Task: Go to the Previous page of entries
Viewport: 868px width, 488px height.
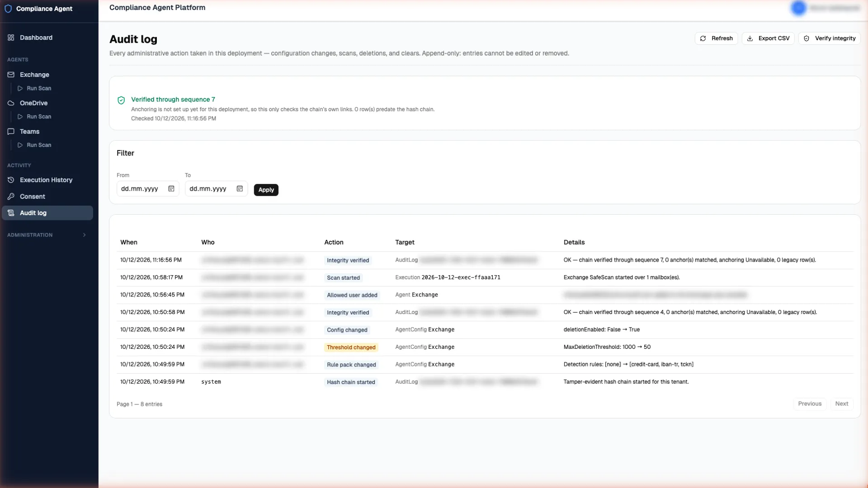Action: 810,404
